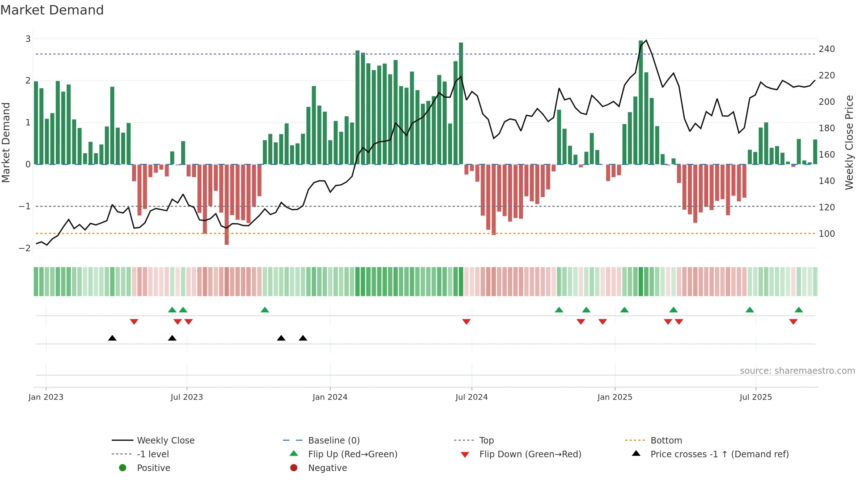
Task: Toggle the Flip Up (Red→Green) legend label
Action: [353, 454]
